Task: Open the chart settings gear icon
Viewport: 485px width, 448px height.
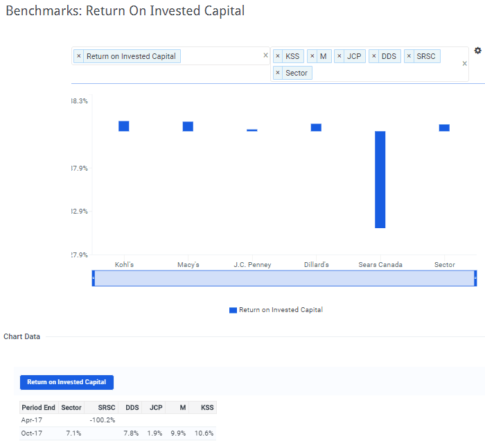Action: click(477, 51)
